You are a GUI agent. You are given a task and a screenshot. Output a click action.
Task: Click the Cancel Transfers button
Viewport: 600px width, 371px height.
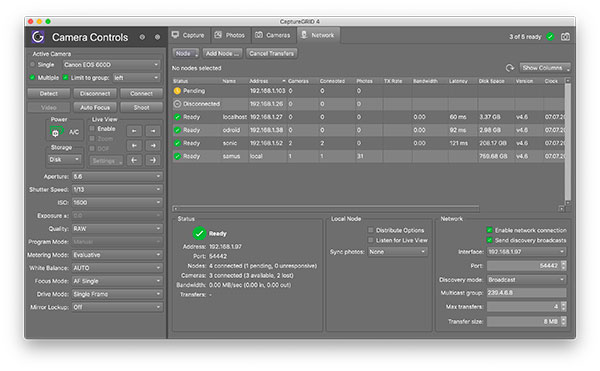[272, 54]
